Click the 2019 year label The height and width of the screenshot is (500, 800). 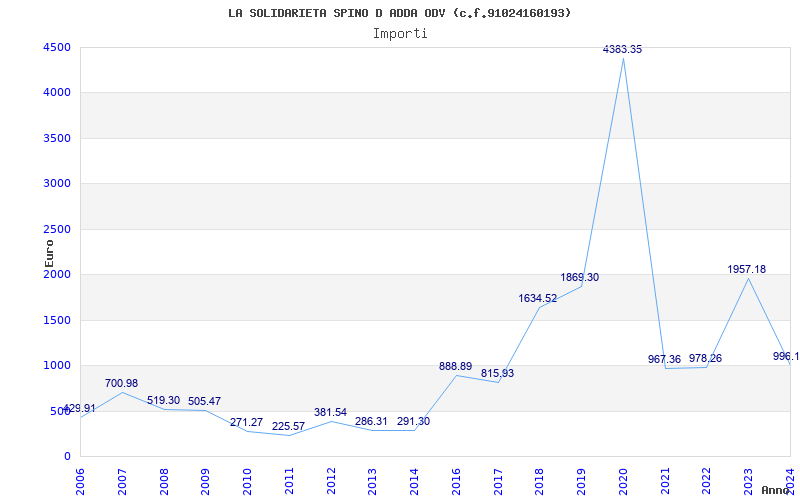click(x=582, y=482)
